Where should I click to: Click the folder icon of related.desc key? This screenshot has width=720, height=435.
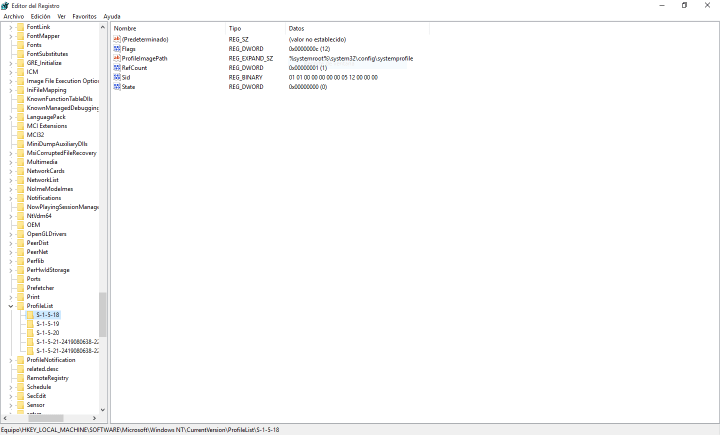pos(20,369)
